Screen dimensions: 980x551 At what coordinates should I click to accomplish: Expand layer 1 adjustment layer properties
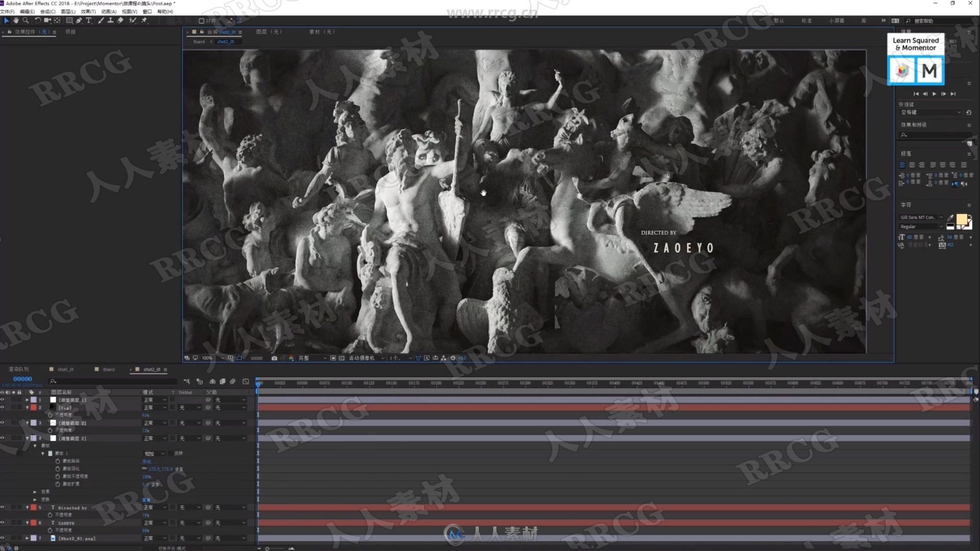27,400
